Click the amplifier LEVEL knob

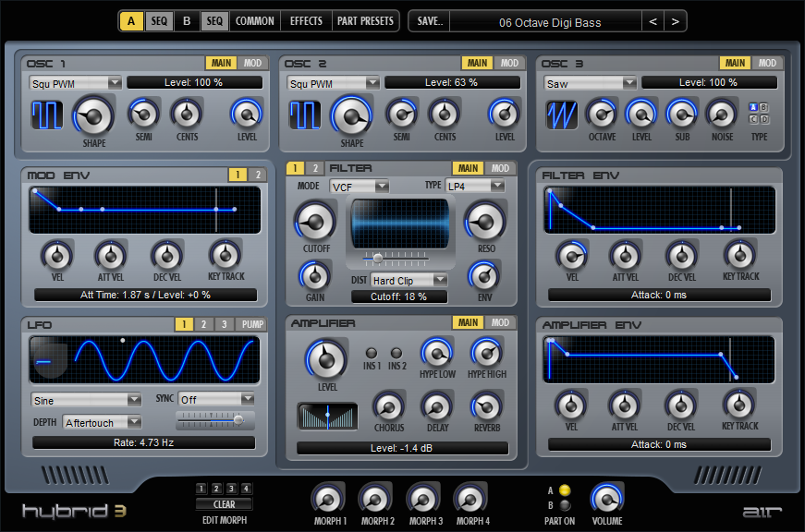326,359
